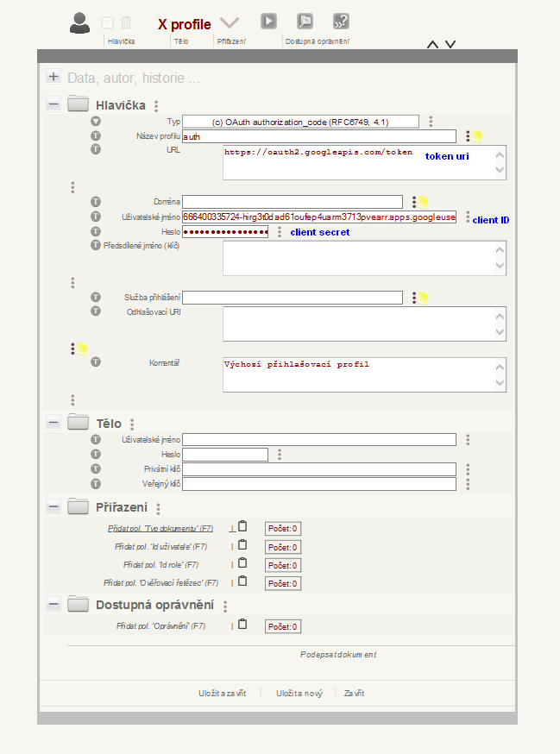Click the 'Uložit a zavřít' button
560x754 pixels.
[x=222, y=693]
